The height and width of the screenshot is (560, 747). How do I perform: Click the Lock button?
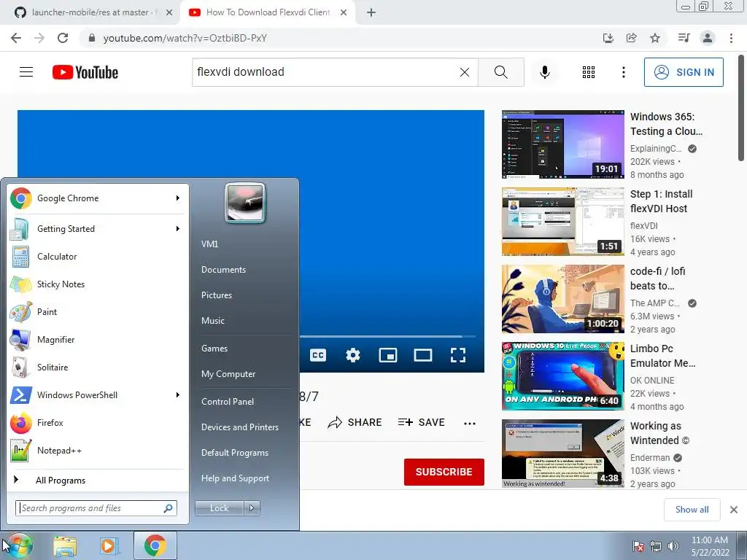click(219, 508)
